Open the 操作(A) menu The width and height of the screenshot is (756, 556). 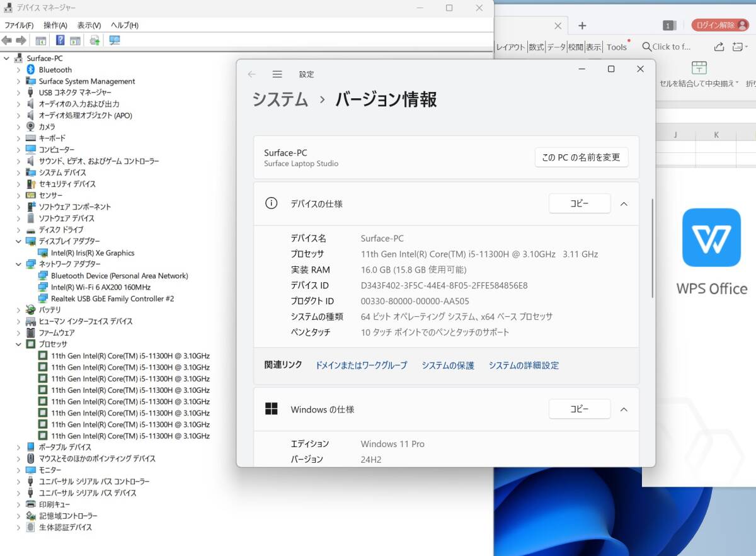55,25
